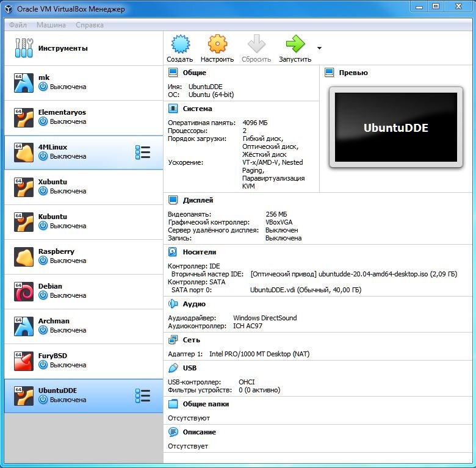
Task: Click the Аудио speaker icon
Action: tap(173, 304)
